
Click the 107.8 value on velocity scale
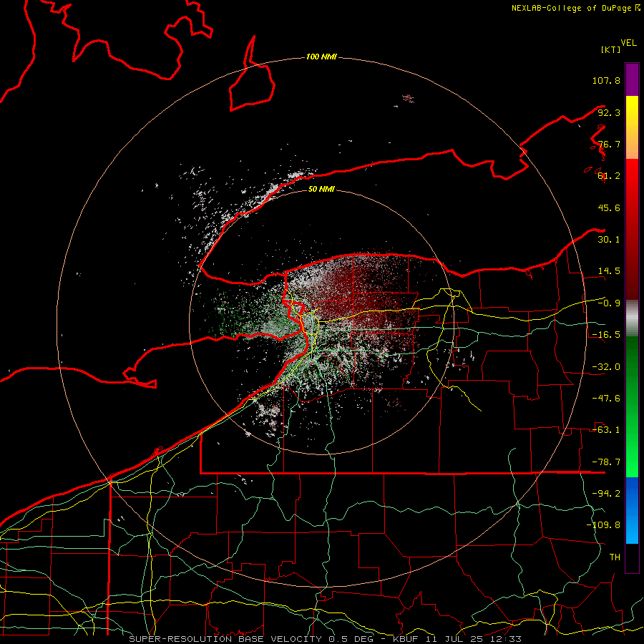pyautogui.click(x=606, y=80)
